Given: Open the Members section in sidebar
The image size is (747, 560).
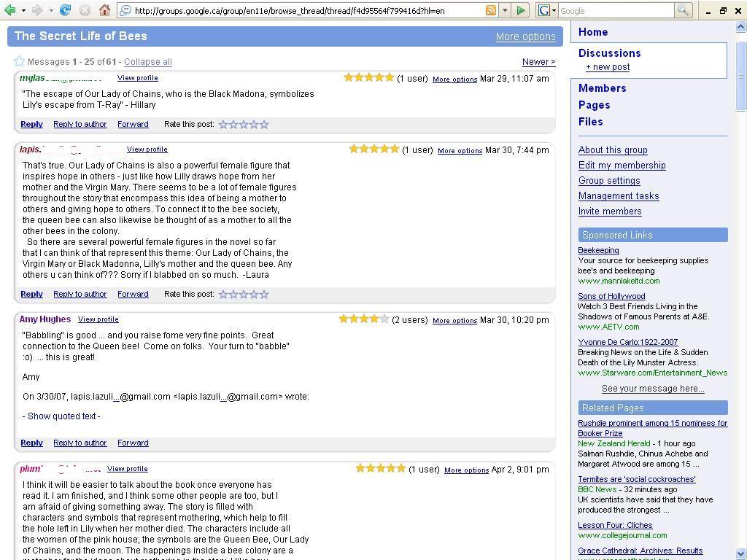Looking at the screenshot, I should click(x=602, y=88).
